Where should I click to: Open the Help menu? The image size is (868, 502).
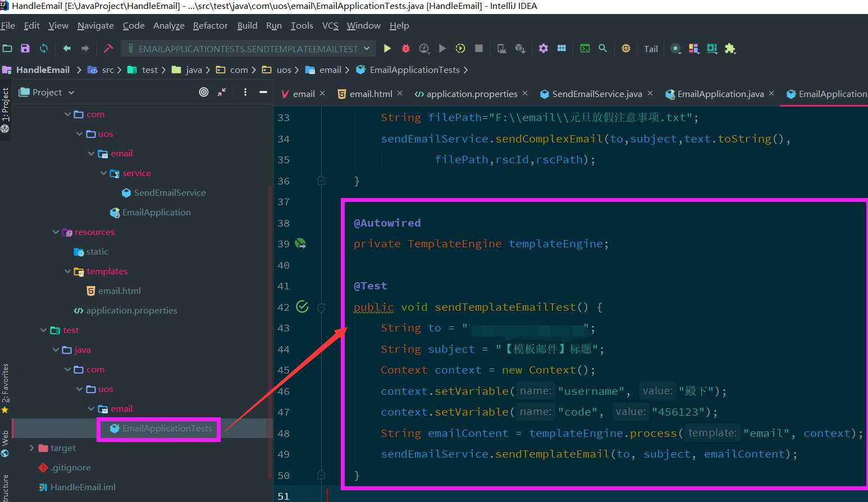pyautogui.click(x=399, y=26)
